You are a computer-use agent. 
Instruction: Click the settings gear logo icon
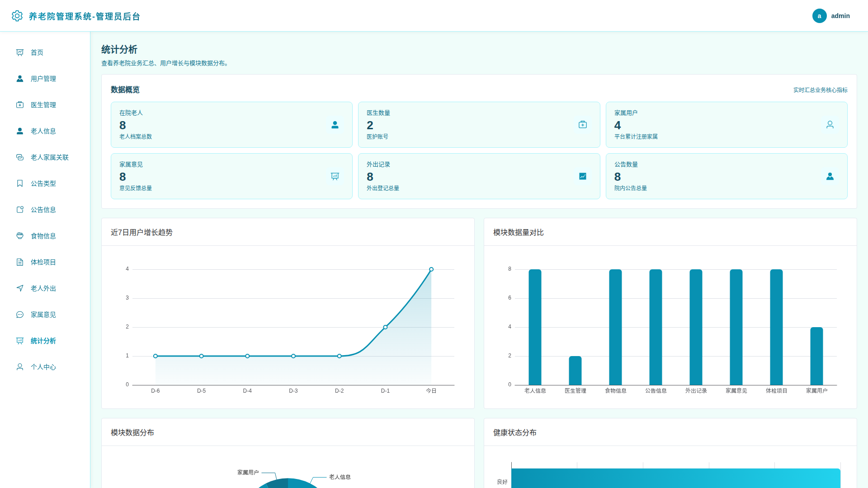click(17, 16)
